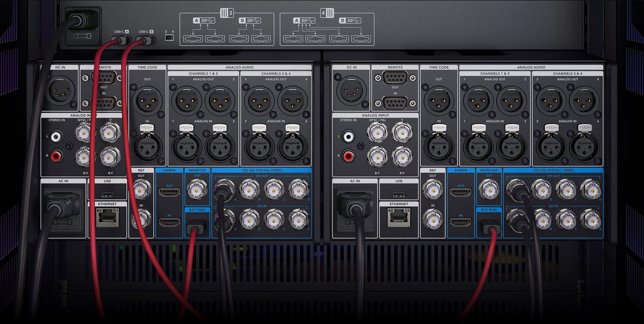Viewport: 644px width, 324px height.
Task: Click right deck ANALOG OUT channel 2 XLR
Action: point(512,101)
